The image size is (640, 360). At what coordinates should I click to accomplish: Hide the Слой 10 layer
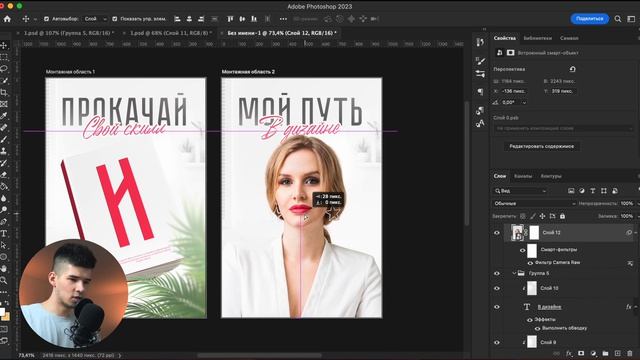point(497,288)
